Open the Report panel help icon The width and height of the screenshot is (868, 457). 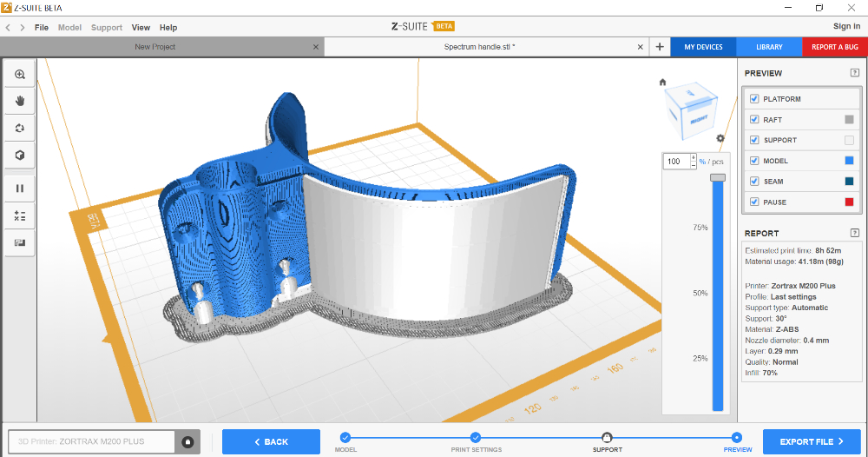point(854,233)
